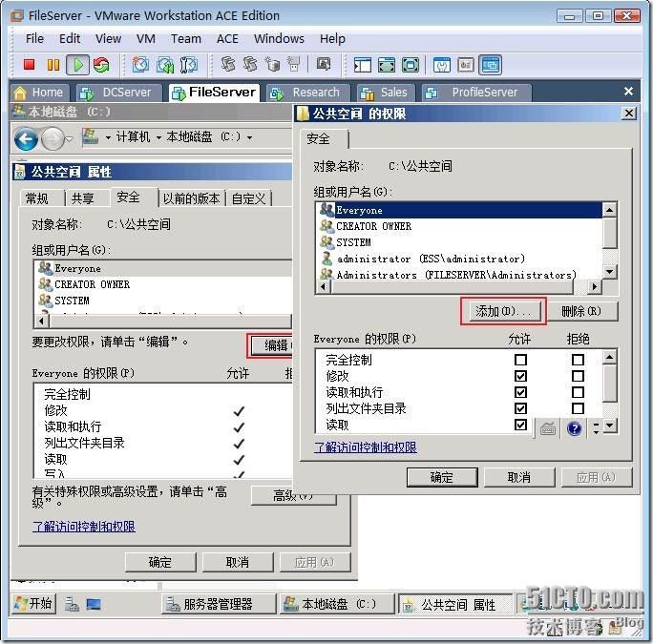Screen dimensions: 653x644
Task: Open the dropdown arrow after 本地磁盘 (C:)
Action: pyautogui.click(x=249, y=137)
